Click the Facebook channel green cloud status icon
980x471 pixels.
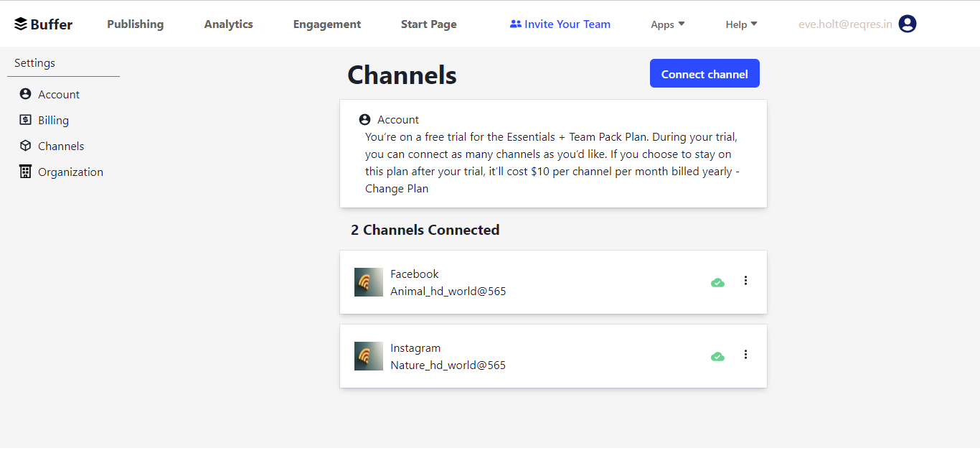717,283
